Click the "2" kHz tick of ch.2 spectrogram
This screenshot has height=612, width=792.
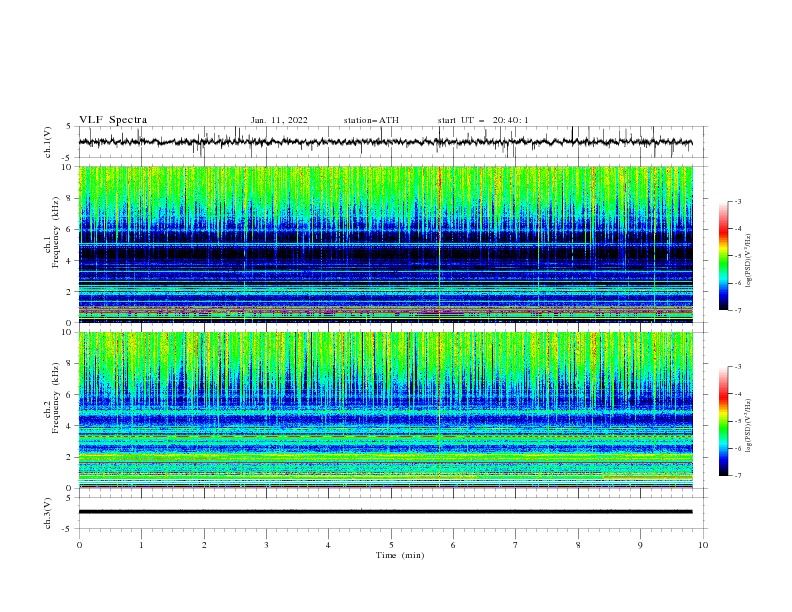[x=70, y=457]
